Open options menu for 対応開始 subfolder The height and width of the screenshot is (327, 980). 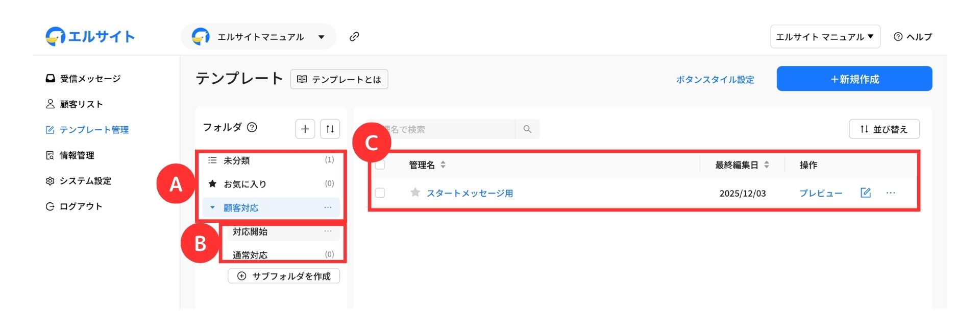tap(328, 231)
